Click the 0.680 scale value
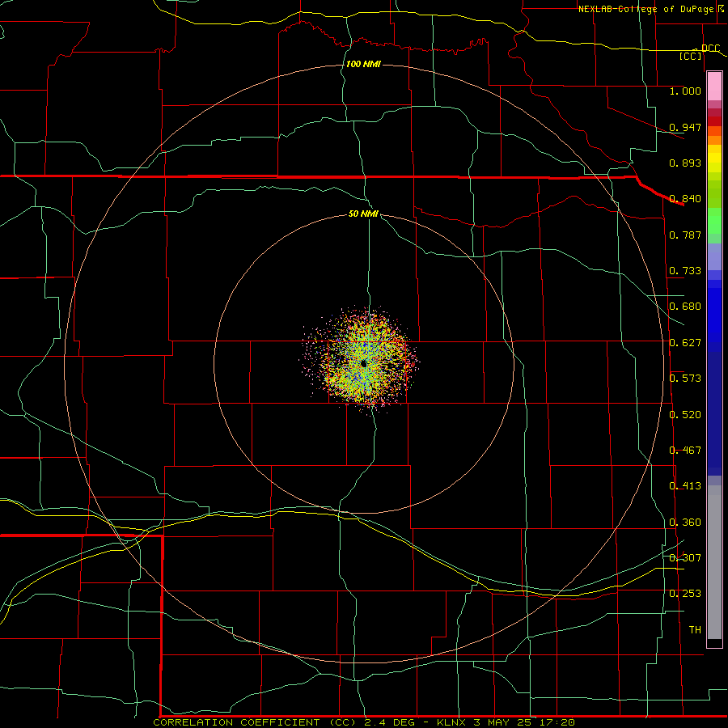The image size is (728, 728). point(685,307)
